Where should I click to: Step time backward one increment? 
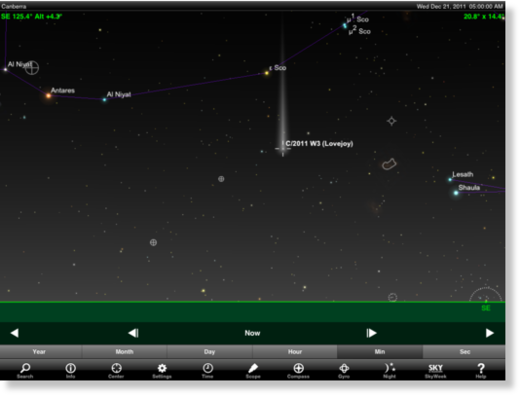pyautogui.click(x=133, y=333)
